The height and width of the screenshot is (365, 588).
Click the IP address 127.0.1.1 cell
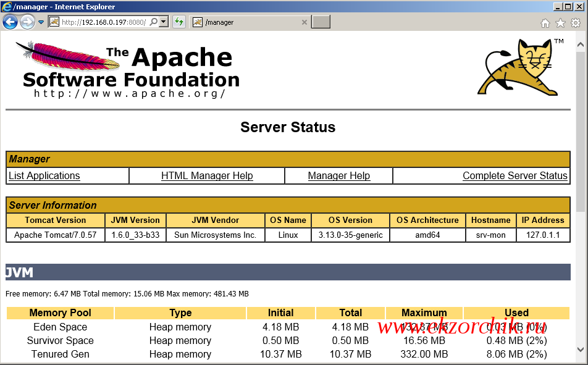coord(543,235)
